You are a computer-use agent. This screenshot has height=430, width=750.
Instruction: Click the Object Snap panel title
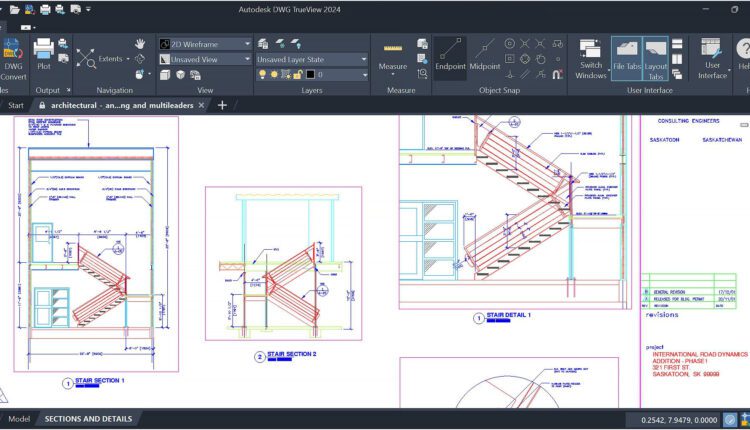tap(499, 90)
